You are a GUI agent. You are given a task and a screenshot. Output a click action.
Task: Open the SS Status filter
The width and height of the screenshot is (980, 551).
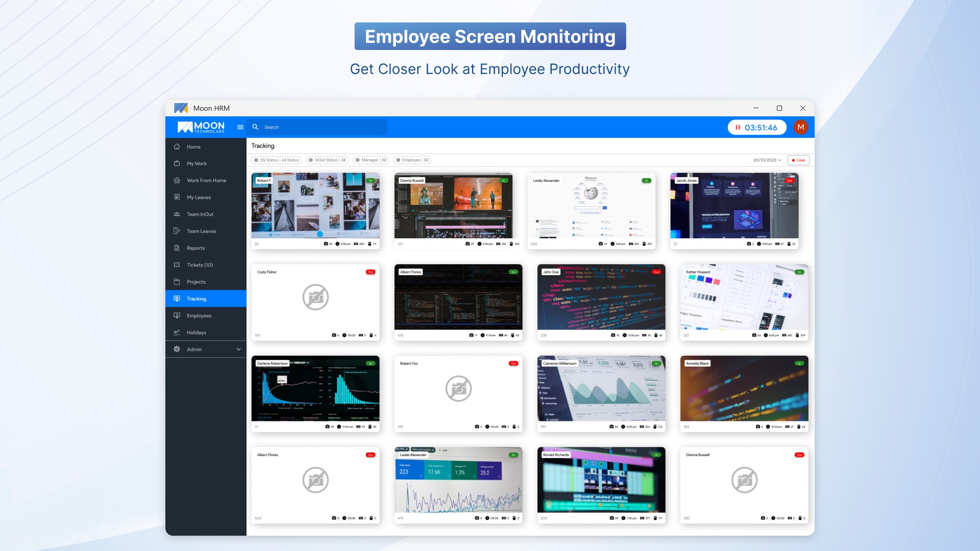pos(276,160)
